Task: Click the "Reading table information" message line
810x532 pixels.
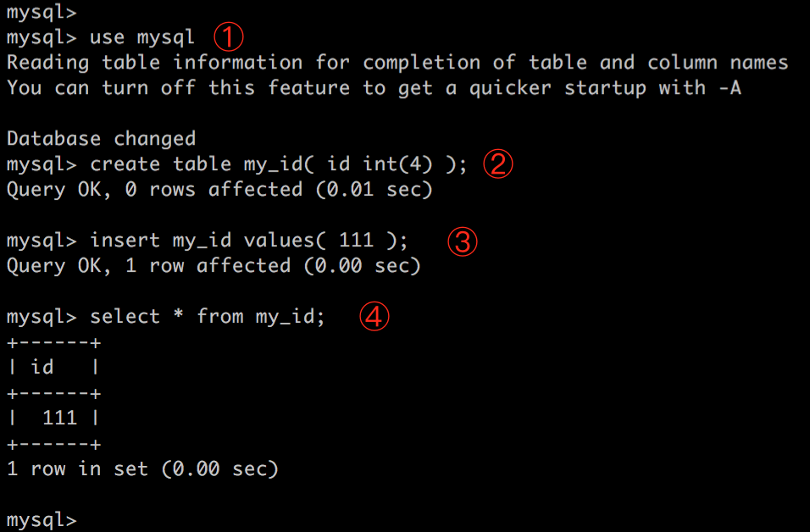Action: (x=397, y=63)
